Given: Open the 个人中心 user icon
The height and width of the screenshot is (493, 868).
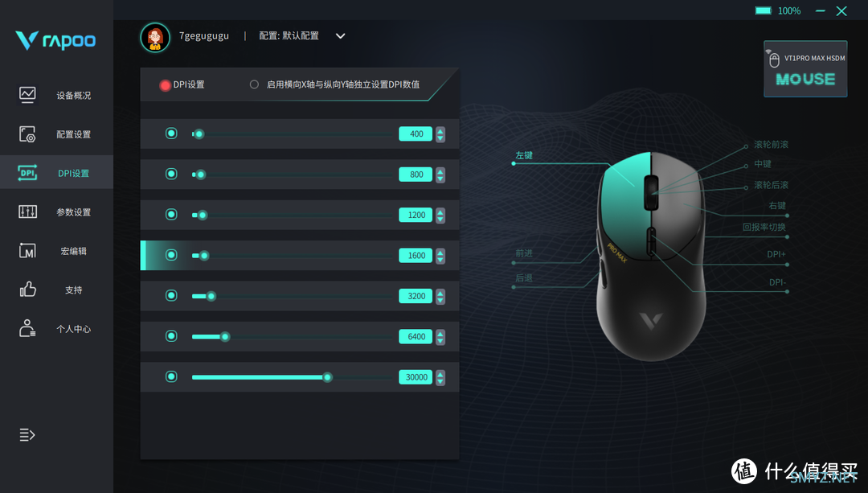Looking at the screenshot, I should (x=27, y=328).
